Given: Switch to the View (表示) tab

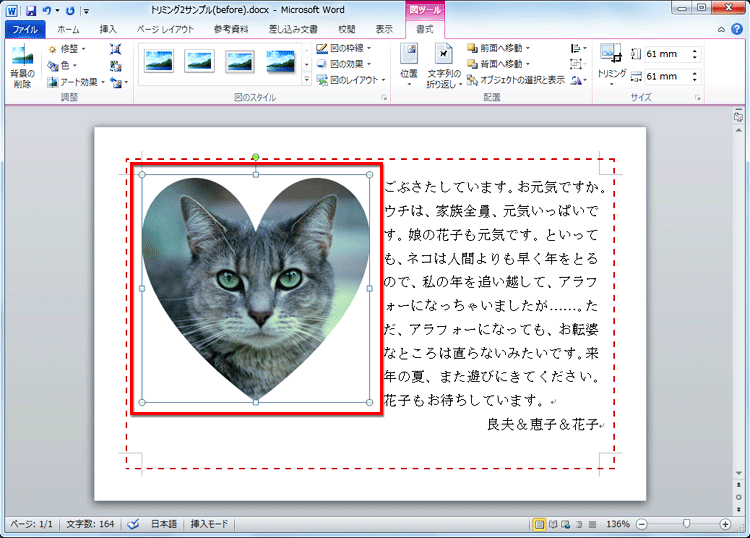Looking at the screenshot, I should (x=384, y=29).
